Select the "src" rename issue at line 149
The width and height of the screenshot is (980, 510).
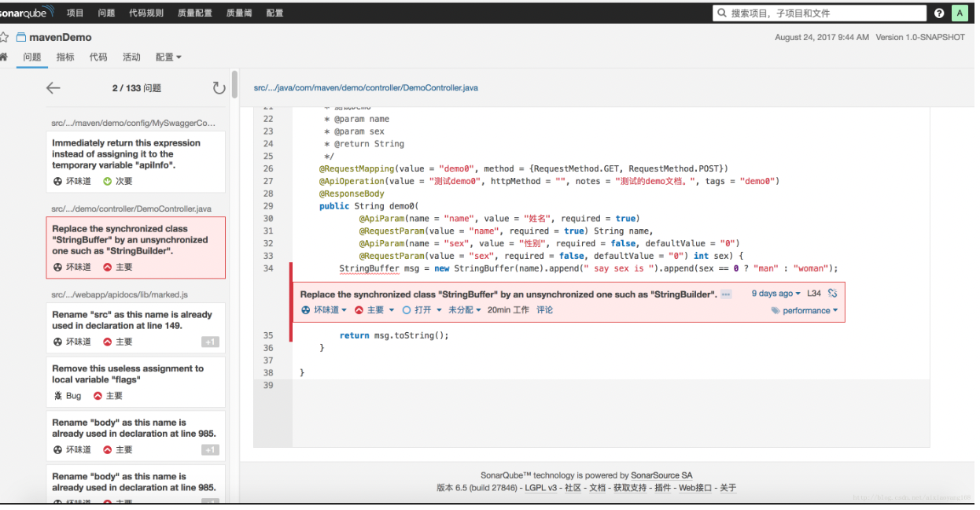pos(135,327)
